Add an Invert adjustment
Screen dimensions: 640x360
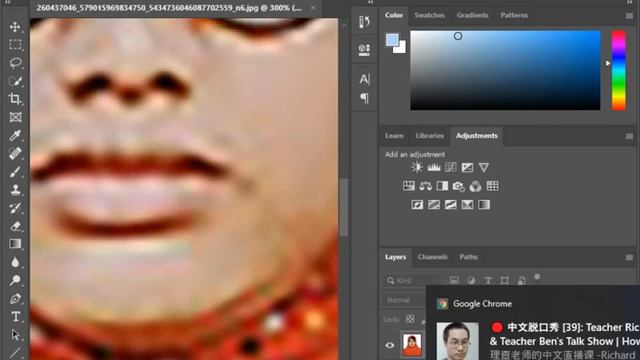click(417, 204)
